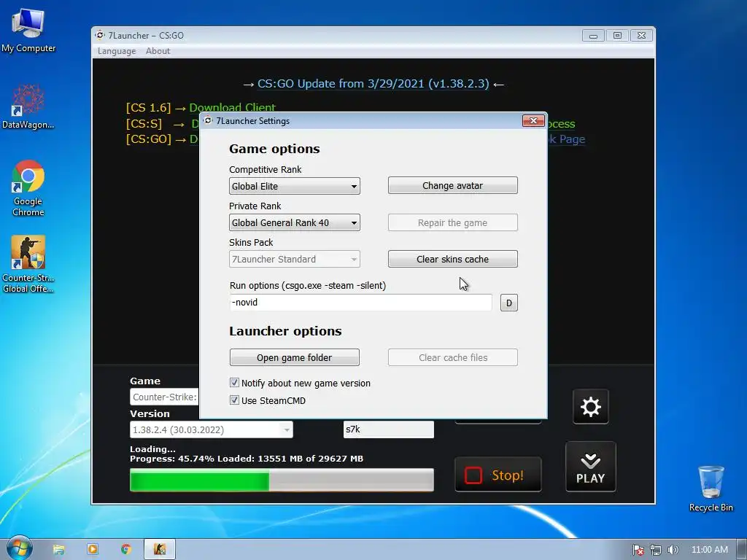Close the 7Launcher Settings dialog
The width and height of the screenshot is (747, 560).
click(533, 121)
